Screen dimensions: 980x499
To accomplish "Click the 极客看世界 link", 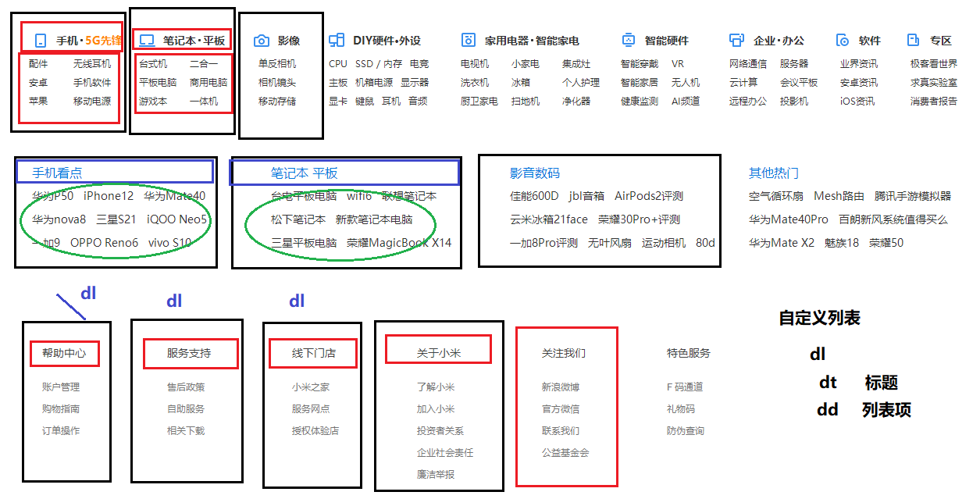I will pyautogui.click(x=934, y=63).
